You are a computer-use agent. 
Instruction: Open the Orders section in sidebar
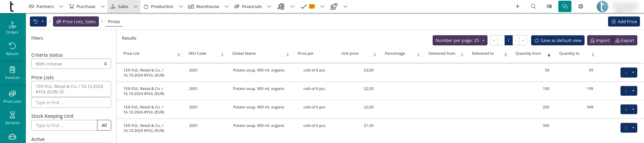(x=12, y=28)
